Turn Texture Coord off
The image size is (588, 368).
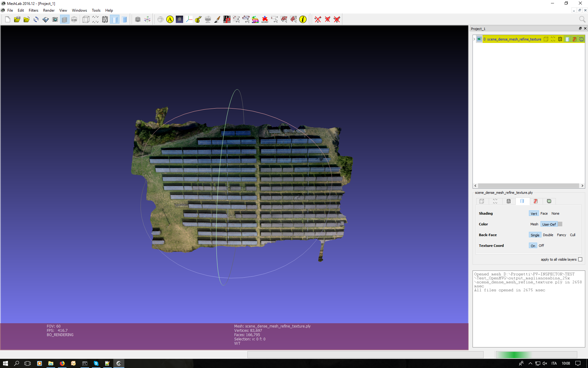pos(541,246)
